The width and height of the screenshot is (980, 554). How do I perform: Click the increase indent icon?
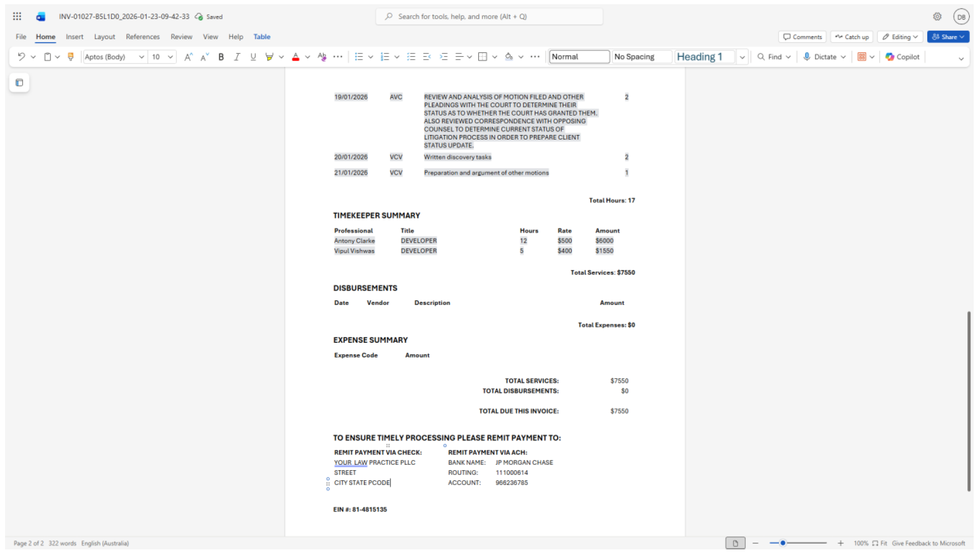pyautogui.click(x=443, y=56)
